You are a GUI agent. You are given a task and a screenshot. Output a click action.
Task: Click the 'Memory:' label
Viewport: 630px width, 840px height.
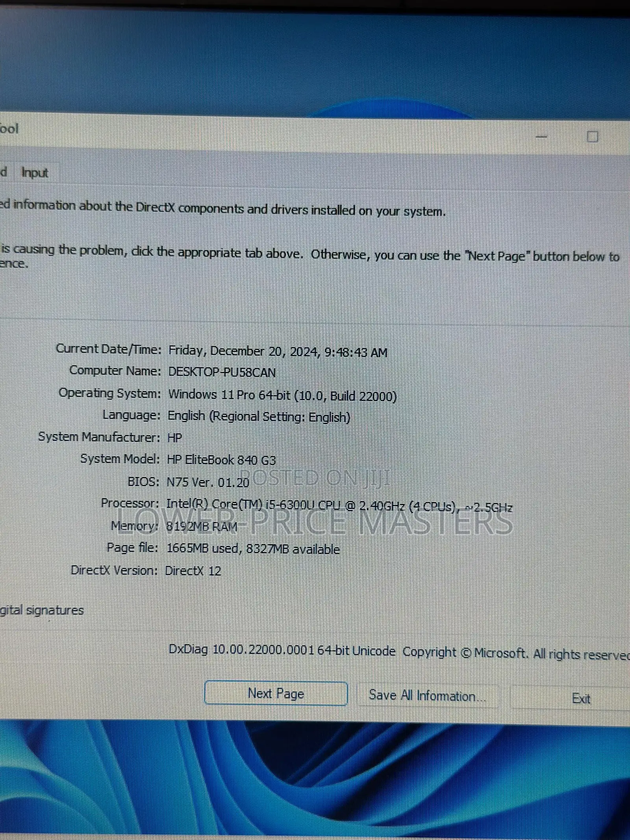coord(134,526)
